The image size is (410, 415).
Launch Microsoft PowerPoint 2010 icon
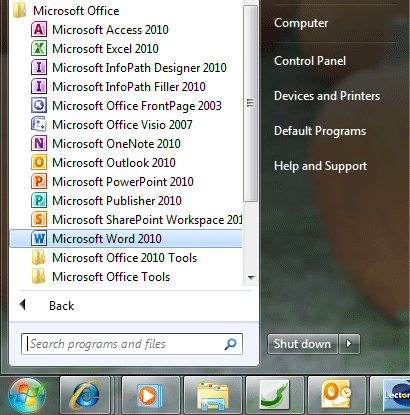tap(39, 181)
